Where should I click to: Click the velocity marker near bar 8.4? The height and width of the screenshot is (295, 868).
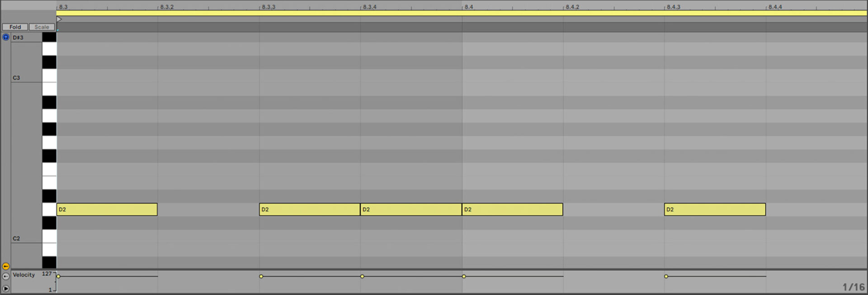pos(464,276)
